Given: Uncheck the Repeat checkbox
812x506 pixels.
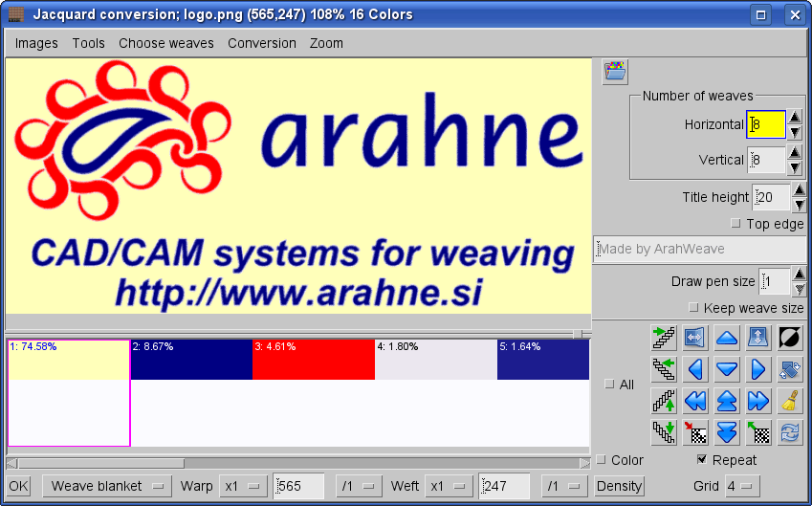Looking at the screenshot, I should (x=702, y=459).
